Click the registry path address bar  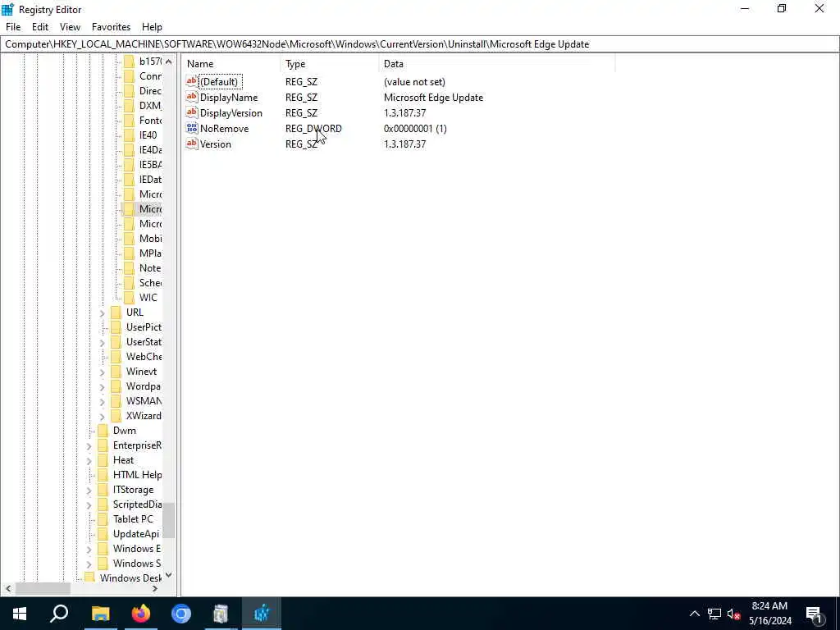click(x=420, y=44)
